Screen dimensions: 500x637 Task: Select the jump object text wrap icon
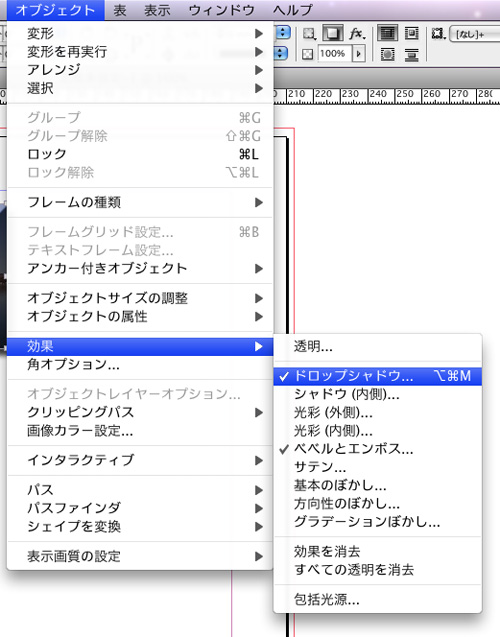411,54
